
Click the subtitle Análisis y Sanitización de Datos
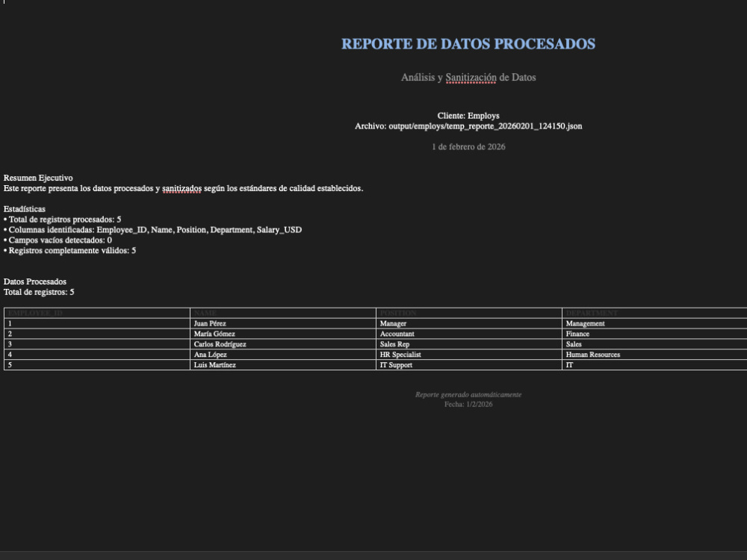tap(468, 77)
